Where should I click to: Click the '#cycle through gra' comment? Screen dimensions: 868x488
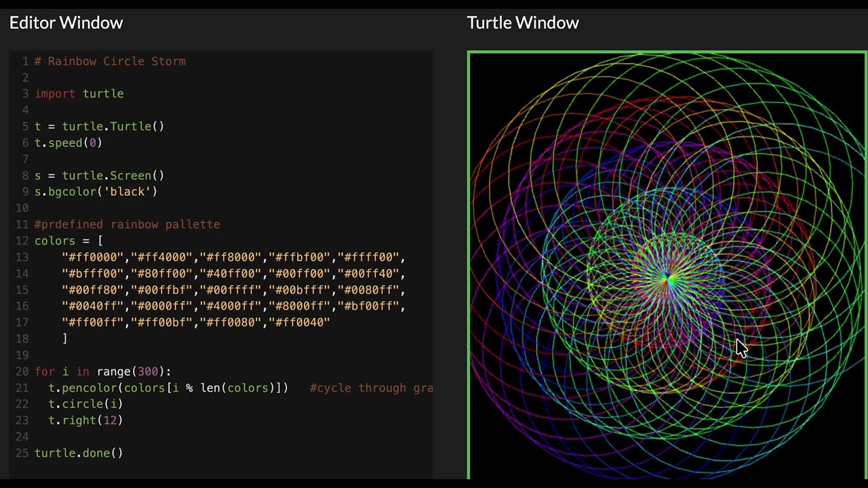coord(371,388)
